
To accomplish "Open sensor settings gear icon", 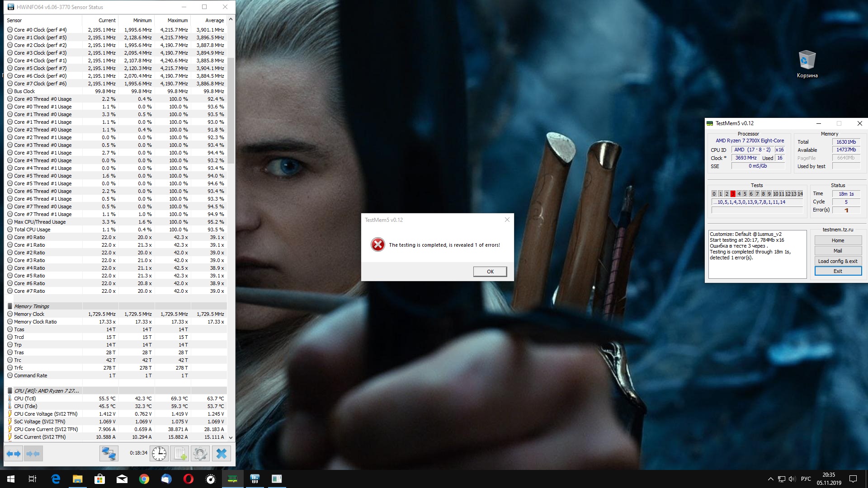I will pos(200,453).
